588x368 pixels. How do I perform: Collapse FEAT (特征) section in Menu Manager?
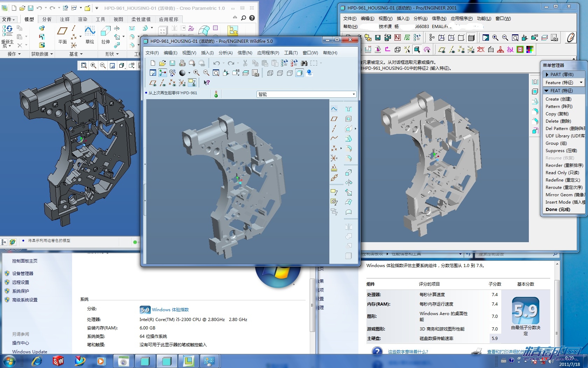click(564, 90)
